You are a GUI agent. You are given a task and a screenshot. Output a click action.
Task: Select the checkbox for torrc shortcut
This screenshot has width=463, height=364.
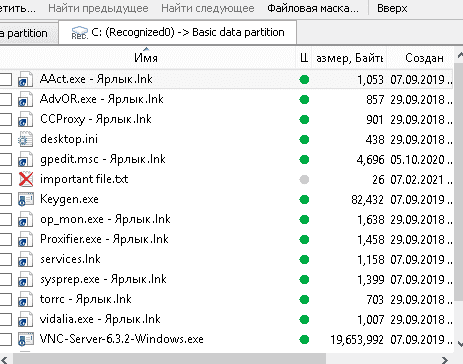click(x=6, y=300)
